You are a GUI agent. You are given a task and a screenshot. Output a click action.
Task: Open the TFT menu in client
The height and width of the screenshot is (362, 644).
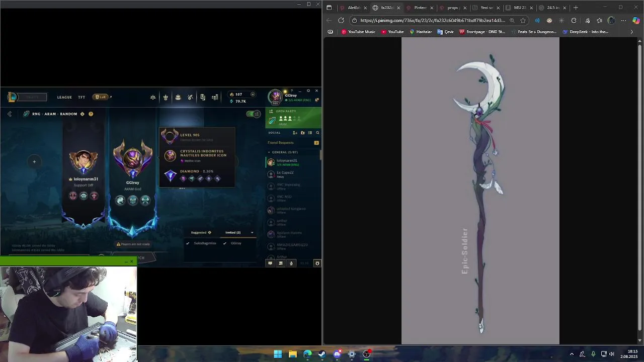click(82, 97)
